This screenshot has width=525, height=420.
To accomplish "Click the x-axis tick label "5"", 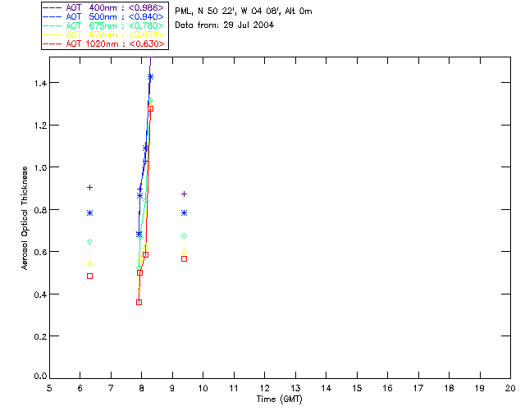I will click(x=49, y=389).
